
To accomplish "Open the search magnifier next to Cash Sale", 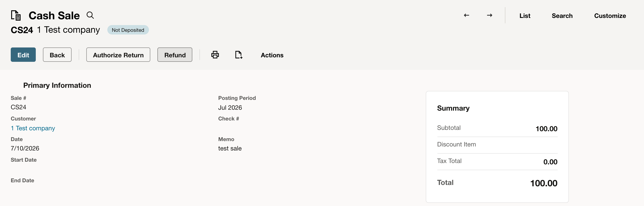I will tap(90, 15).
